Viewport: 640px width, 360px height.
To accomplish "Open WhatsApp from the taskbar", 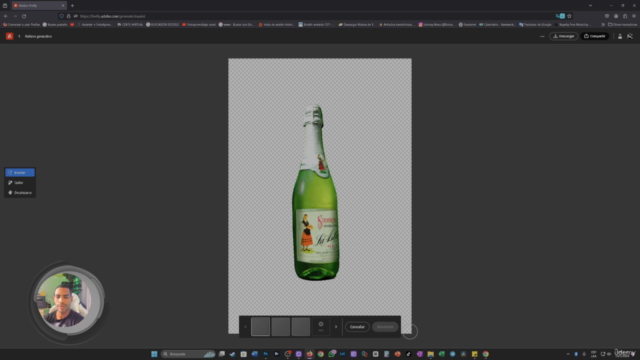I will [x=332, y=354].
